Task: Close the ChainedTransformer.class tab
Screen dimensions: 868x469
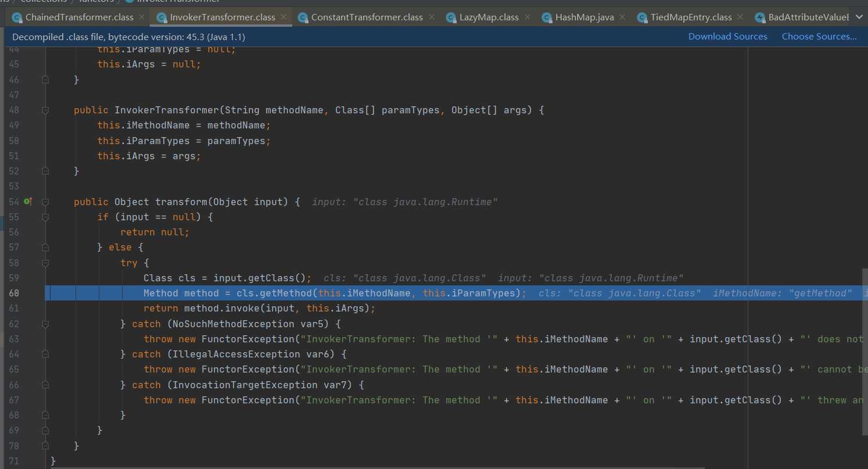Action: click(x=141, y=17)
